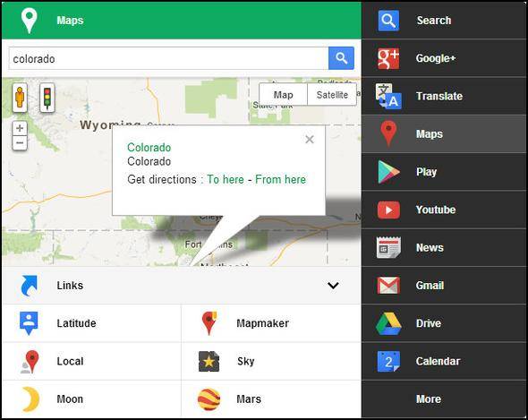Open the Mars planet icon
This screenshot has height=420, width=528.
point(209,399)
